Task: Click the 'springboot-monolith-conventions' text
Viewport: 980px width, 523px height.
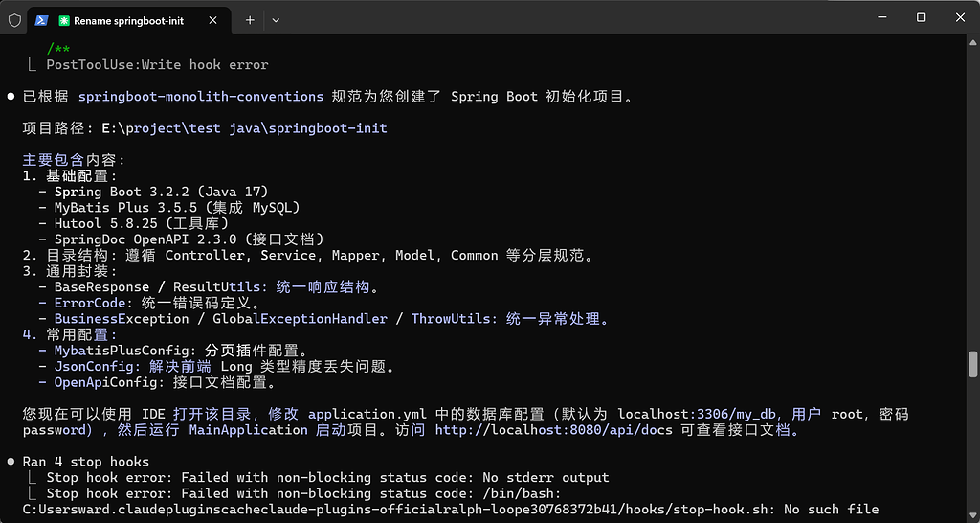Action: coord(201,97)
